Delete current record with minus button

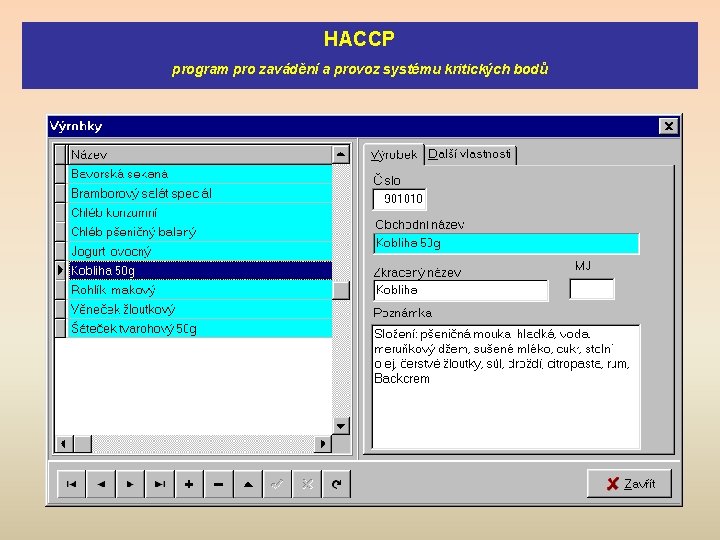point(219,484)
